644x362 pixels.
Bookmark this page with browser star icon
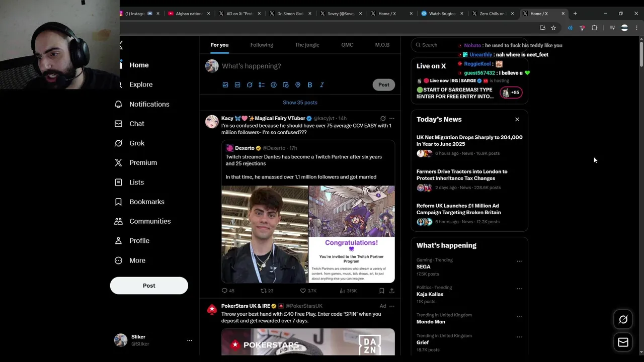point(553,28)
